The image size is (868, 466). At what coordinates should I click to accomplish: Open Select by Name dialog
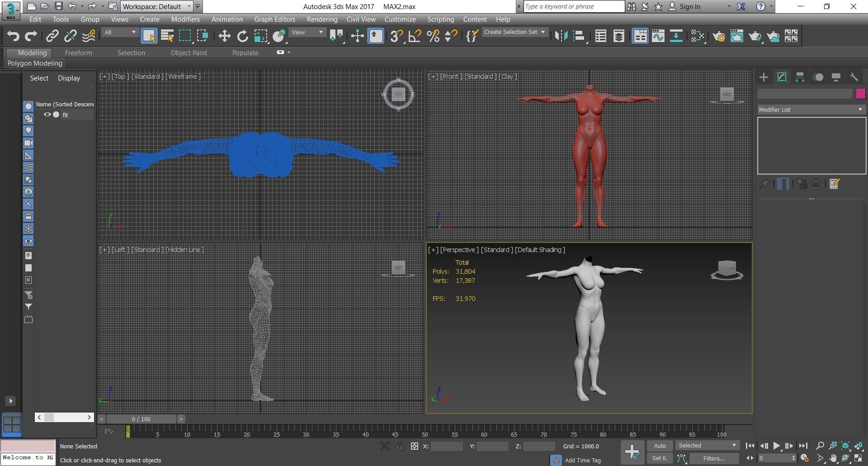[x=167, y=36]
